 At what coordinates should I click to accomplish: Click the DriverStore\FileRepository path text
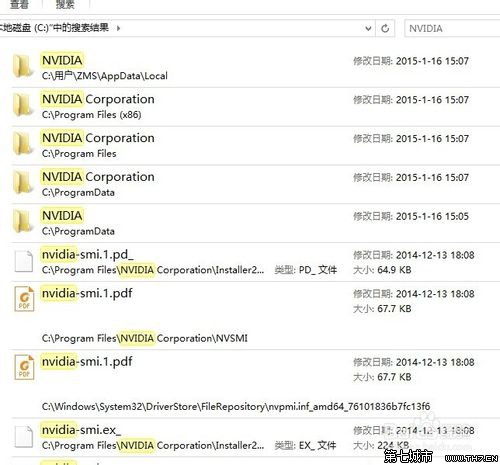click(x=236, y=407)
